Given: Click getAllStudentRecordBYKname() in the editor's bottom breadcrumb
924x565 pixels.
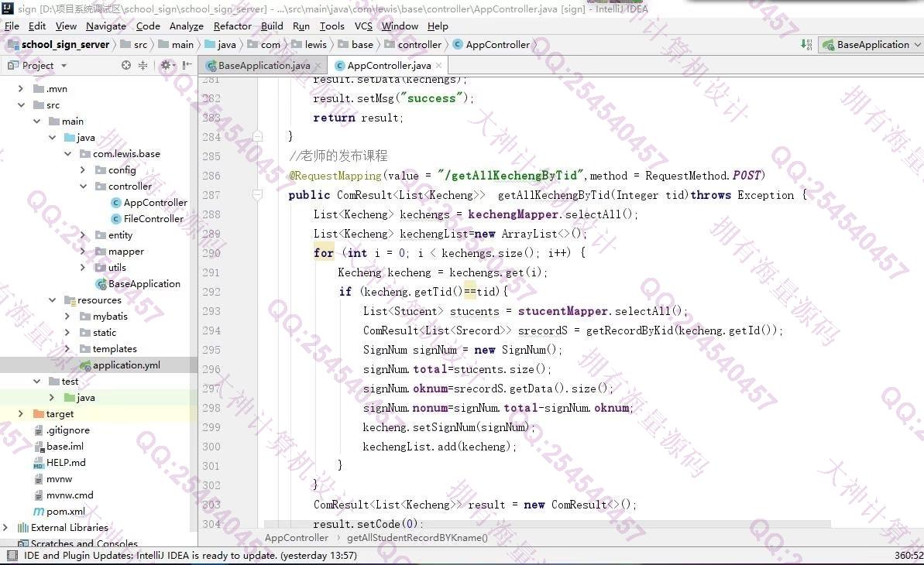Looking at the screenshot, I should (x=417, y=537).
